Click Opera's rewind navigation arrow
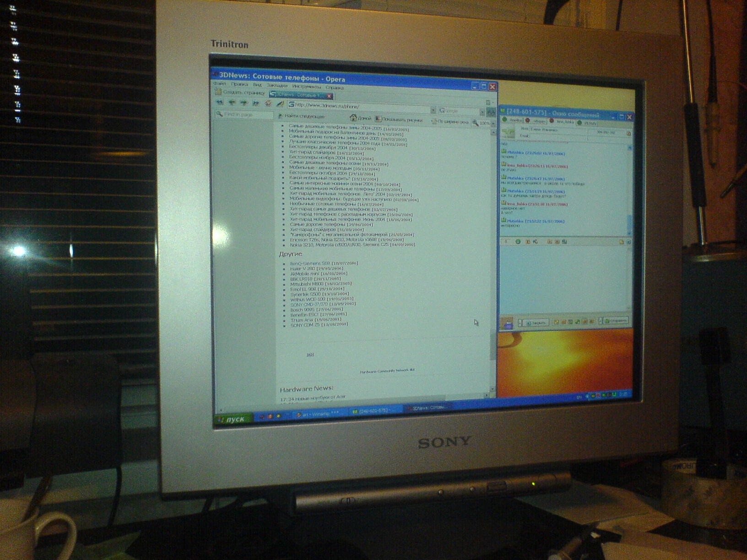 click(x=220, y=102)
